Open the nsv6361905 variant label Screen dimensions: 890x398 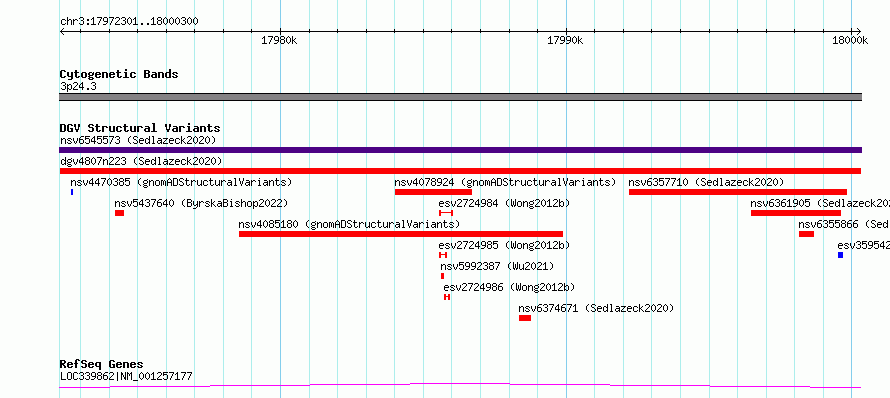tap(820, 203)
